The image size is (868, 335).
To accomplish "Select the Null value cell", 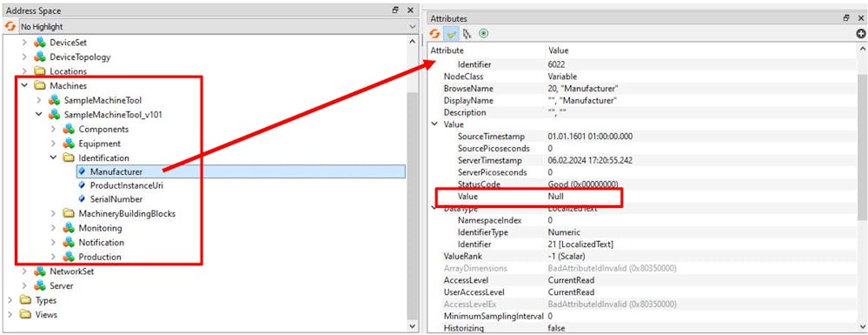I will click(556, 197).
